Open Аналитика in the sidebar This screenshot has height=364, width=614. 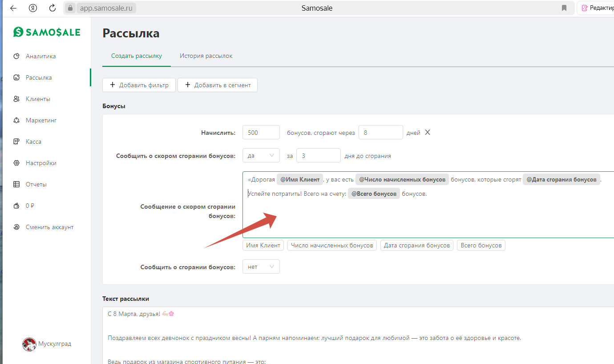[40, 56]
